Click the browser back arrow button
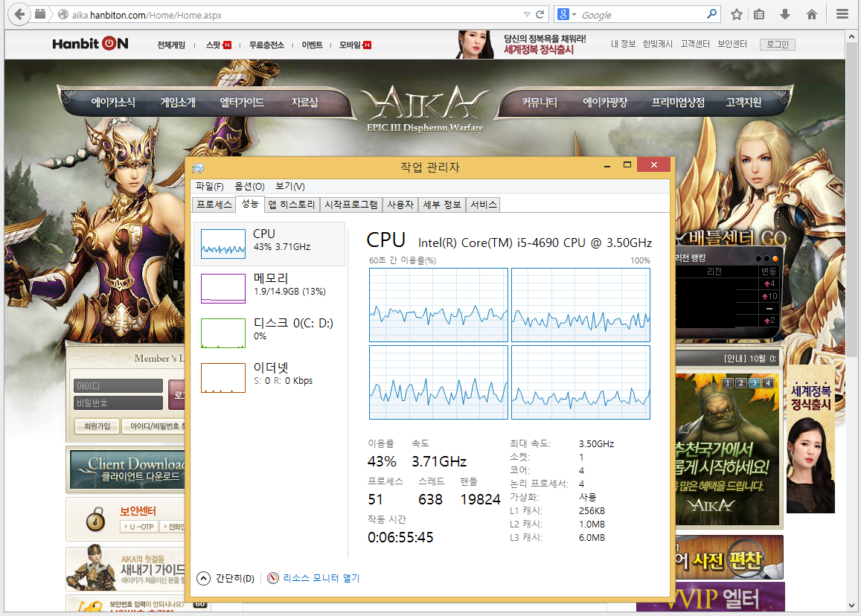Viewport: 861px width, 616px height. coord(19,14)
